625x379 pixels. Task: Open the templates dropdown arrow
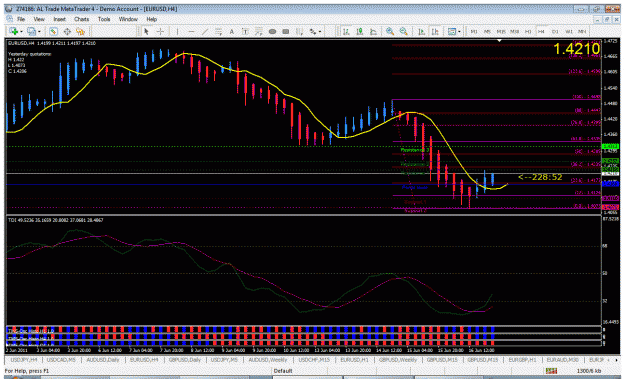click(x=459, y=32)
